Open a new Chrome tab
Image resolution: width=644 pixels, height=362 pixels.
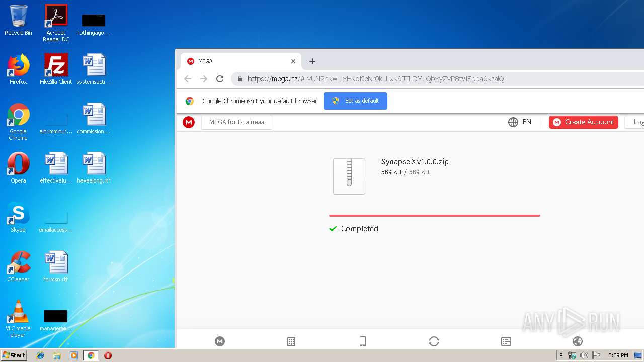[312, 61]
